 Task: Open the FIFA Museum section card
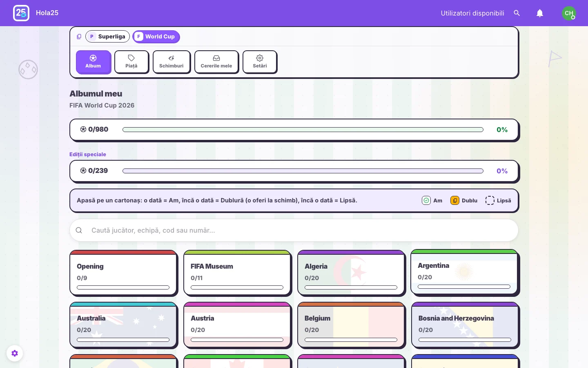237,273
